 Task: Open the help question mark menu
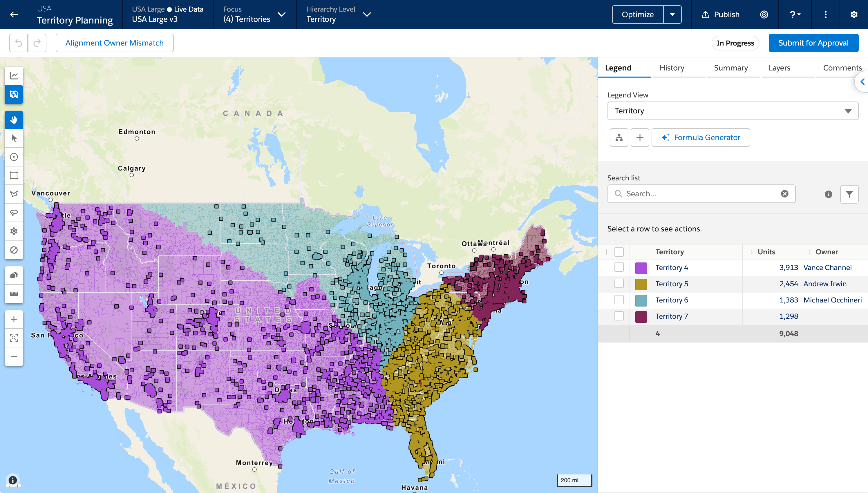click(795, 14)
